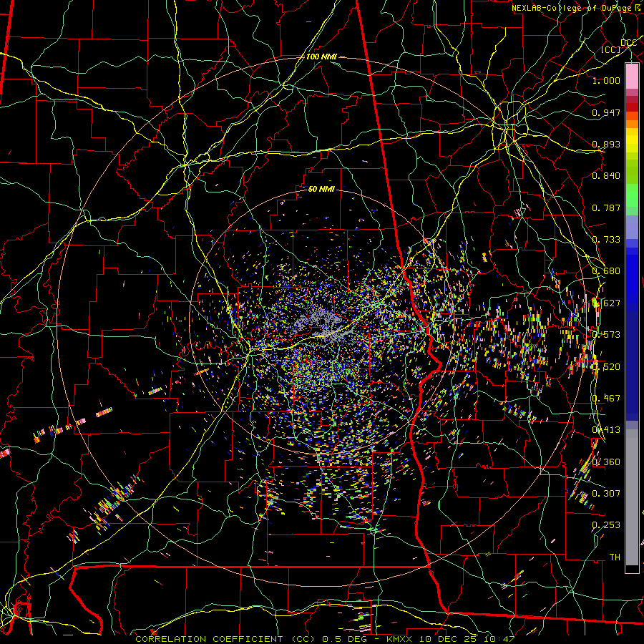Screen dimensions: 644x644
Task: Click the TH label at the legend's bottom
Action: (x=615, y=557)
